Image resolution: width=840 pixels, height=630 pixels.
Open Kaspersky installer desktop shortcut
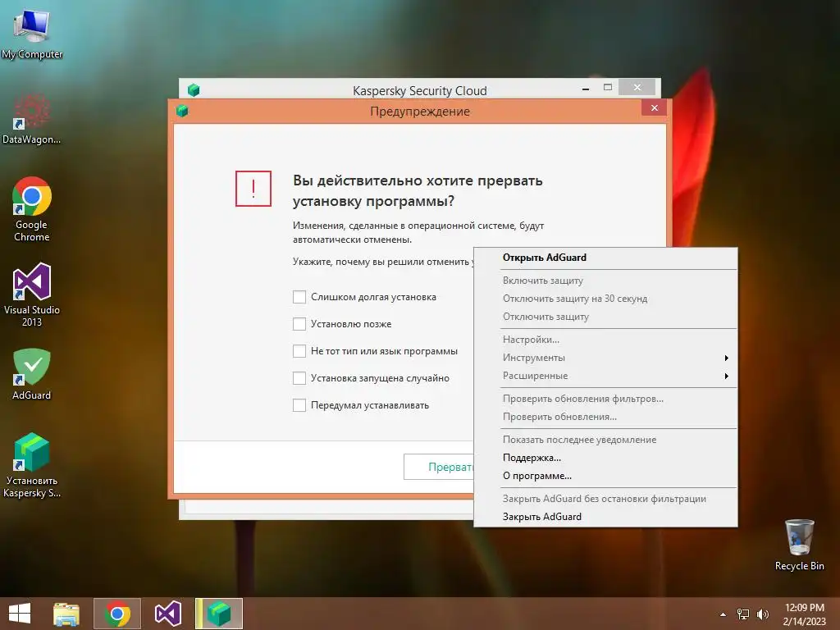(32, 465)
